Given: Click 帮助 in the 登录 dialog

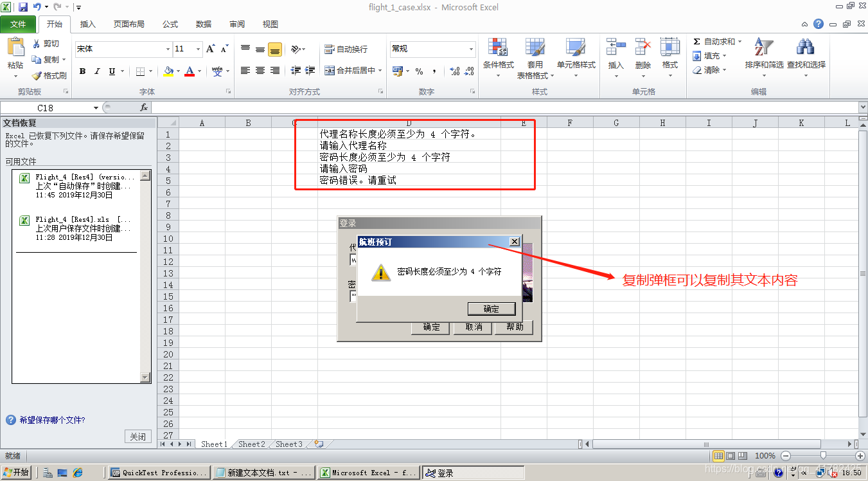Looking at the screenshot, I should (515, 327).
